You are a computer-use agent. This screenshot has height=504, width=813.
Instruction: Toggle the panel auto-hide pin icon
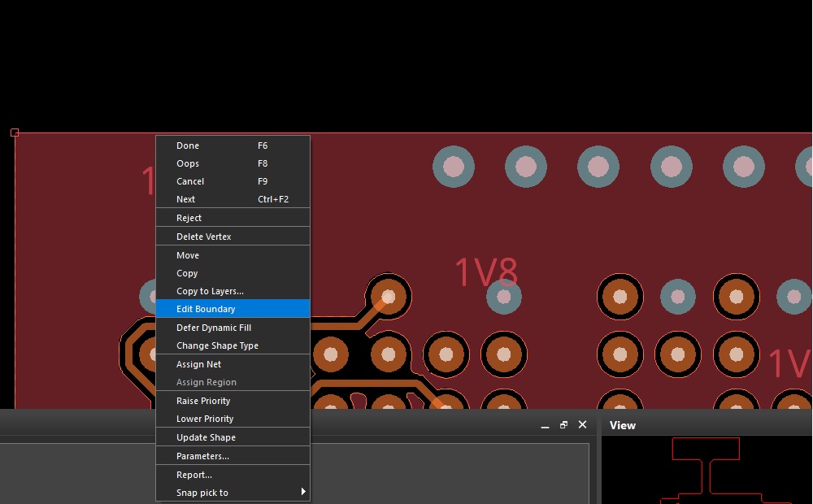[545, 425]
